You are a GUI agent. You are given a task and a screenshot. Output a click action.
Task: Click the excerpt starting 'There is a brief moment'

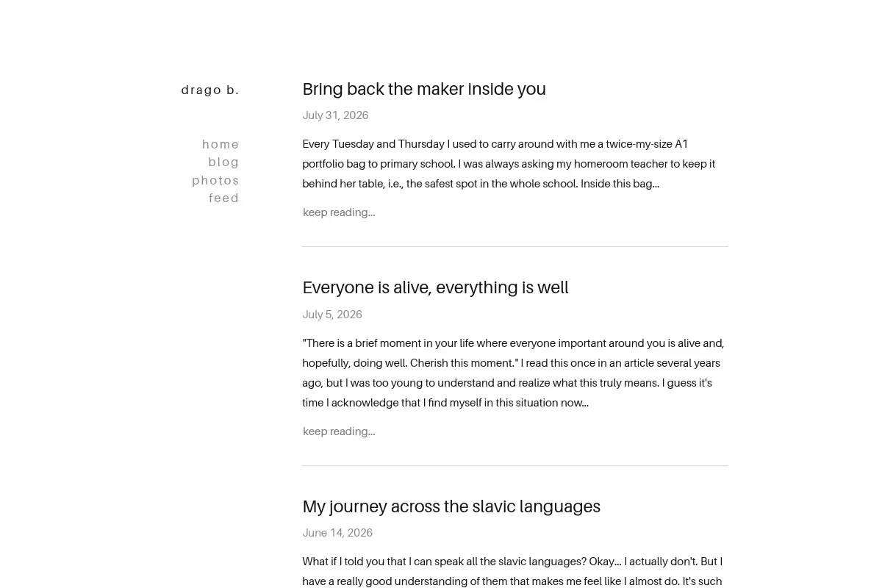point(513,373)
